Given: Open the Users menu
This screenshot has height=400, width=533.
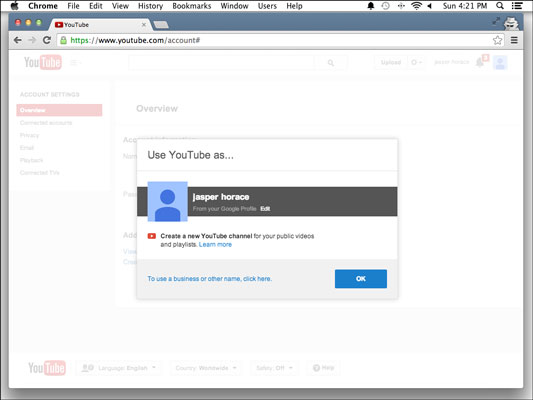Looking at the screenshot, I should (267, 6).
